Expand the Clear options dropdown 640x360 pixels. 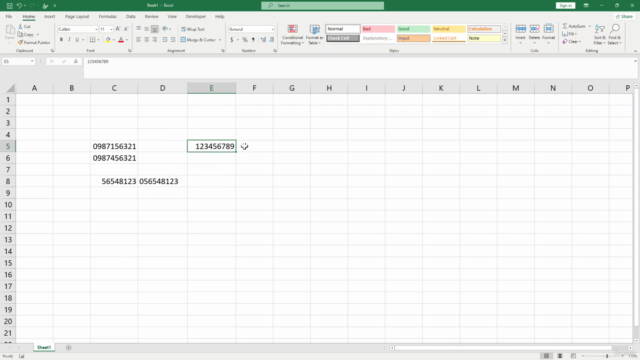pos(580,42)
